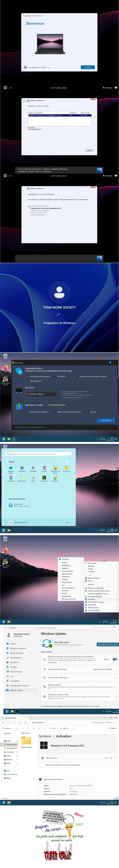Launch Paint pinned app
The height and width of the screenshot is (868, 119).
[x=33, y=478]
